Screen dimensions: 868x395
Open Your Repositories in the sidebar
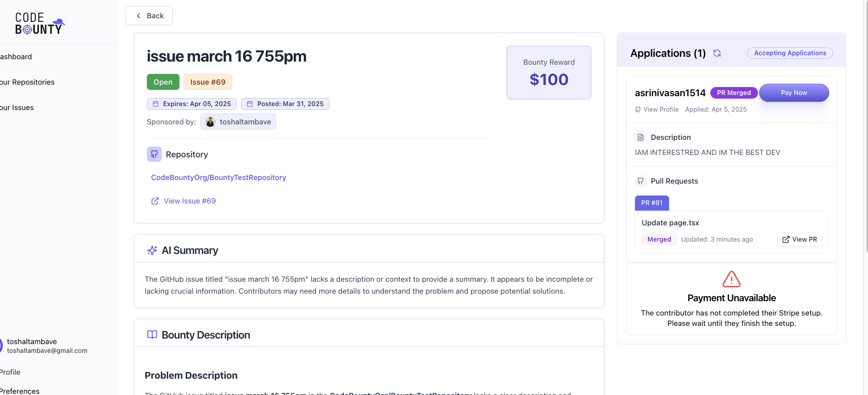pos(27,82)
